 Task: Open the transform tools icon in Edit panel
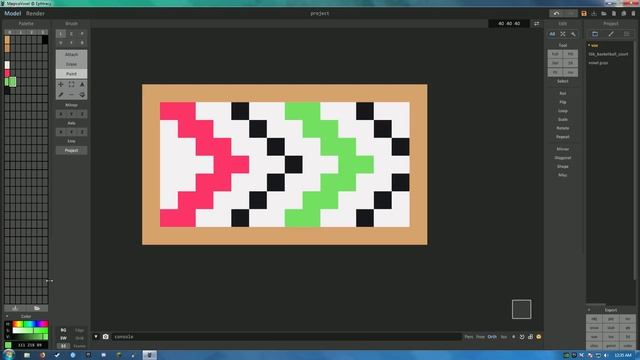(x=563, y=34)
